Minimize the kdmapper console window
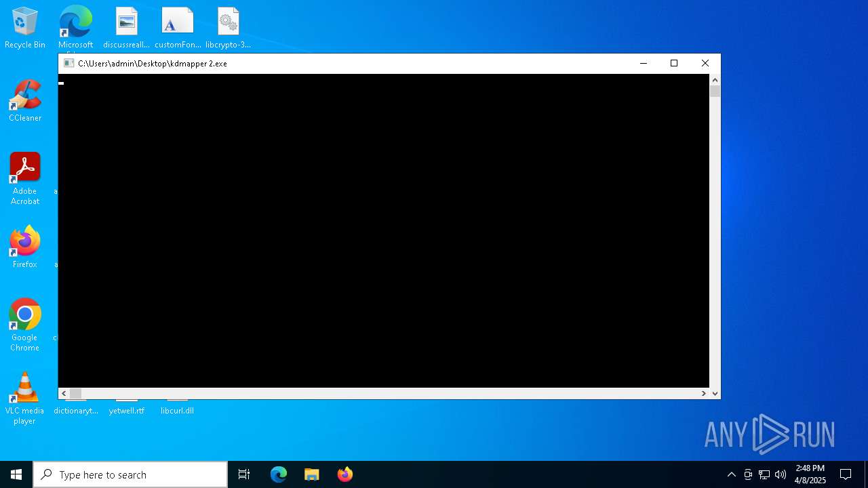The height and width of the screenshot is (488, 868). coord(644,63)
